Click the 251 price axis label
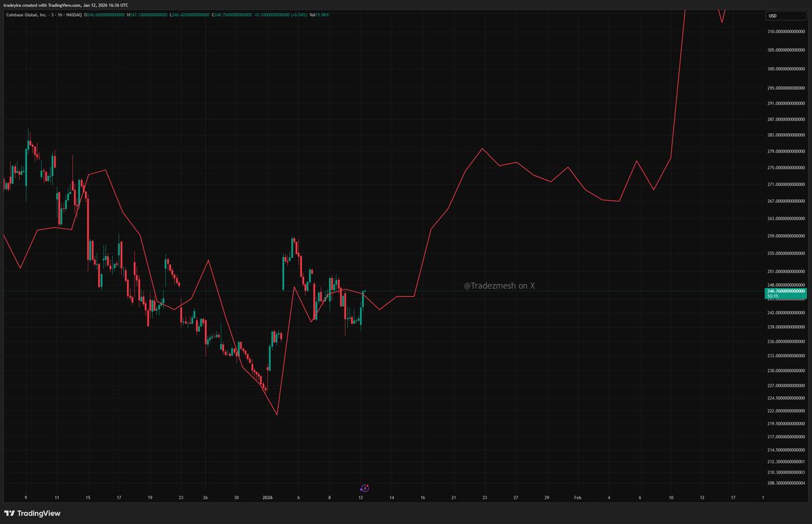 point(786,272)
